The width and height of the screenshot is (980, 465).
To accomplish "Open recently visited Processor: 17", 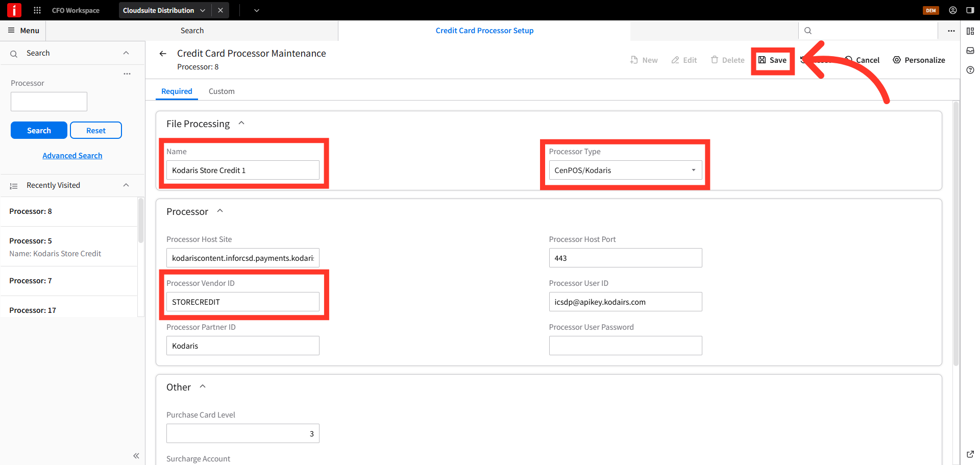I will [69, 308].
